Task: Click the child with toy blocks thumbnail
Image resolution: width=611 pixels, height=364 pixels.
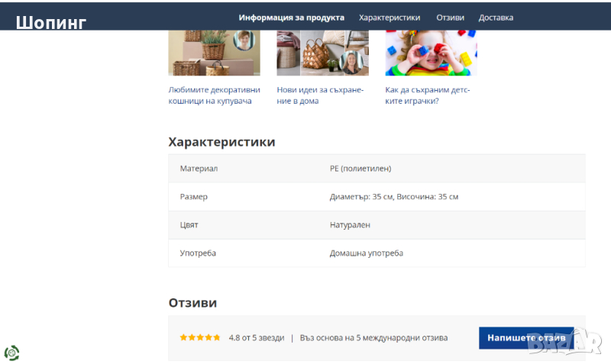Action: pyautogui.click(x=431, y=53)
